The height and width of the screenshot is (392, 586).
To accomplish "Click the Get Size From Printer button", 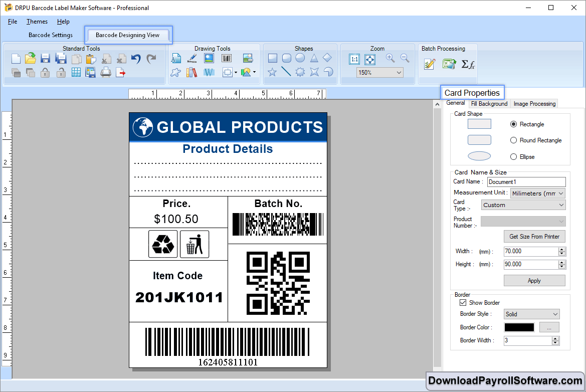I will point(534,236).
